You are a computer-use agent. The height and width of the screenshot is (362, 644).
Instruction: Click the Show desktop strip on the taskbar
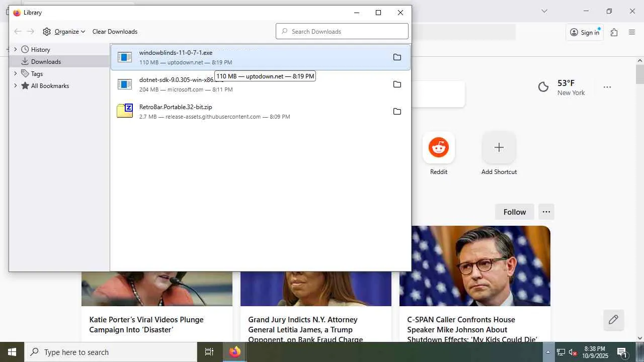[640, 352]
